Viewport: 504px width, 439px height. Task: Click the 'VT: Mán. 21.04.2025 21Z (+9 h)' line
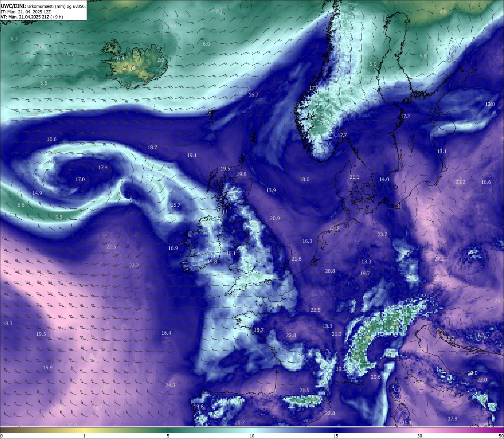click(x=32, y=17)
